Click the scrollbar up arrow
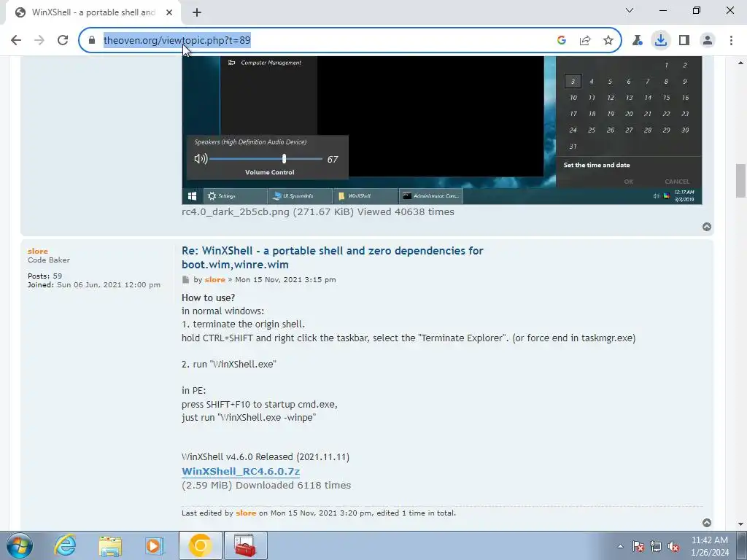Viewport: 747px width, 560px height. pos(741,63)
